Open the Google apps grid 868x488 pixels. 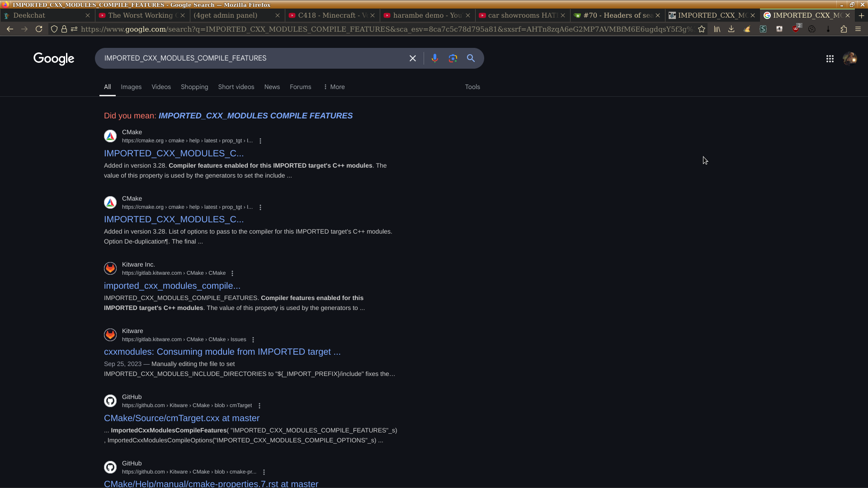click(x=830, y=59)
